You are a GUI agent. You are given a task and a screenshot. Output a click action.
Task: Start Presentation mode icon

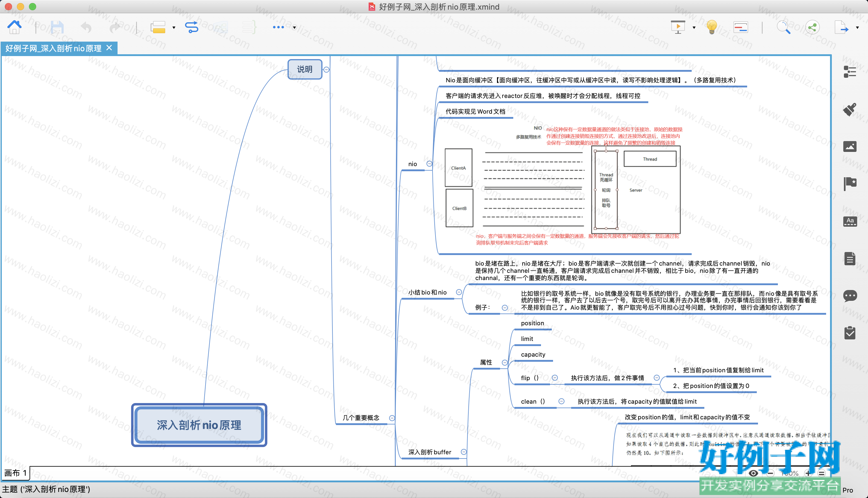point(678,27)
